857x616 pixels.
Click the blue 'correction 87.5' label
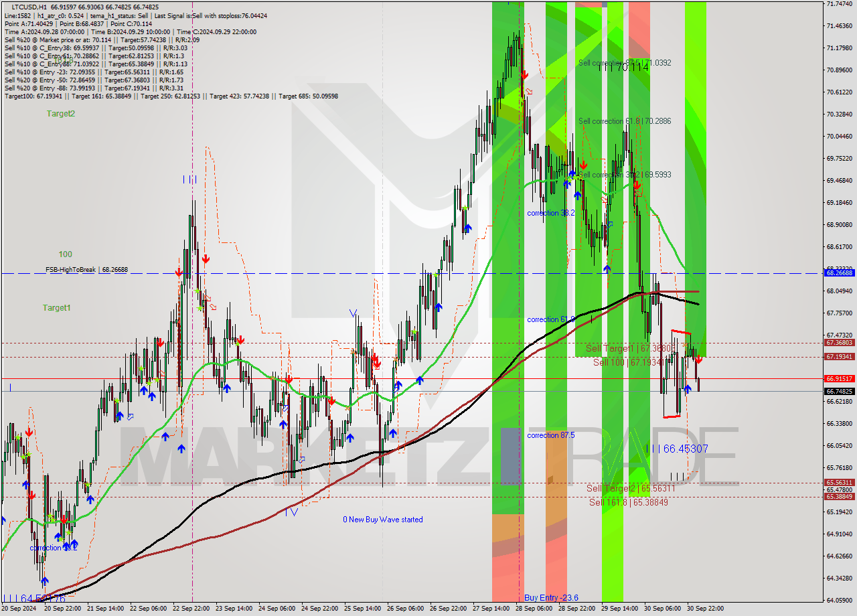(551, 435)
